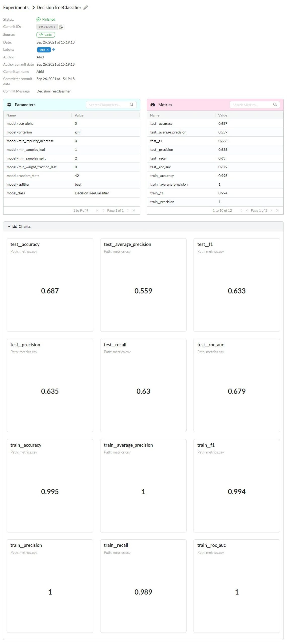
Task: Open the Code source link
Action: [x=46, y=35]
